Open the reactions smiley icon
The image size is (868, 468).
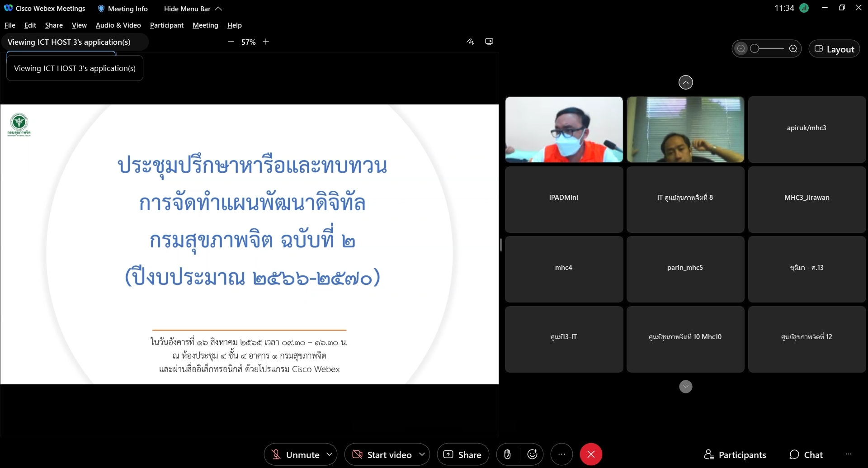[x=533, y=454]
